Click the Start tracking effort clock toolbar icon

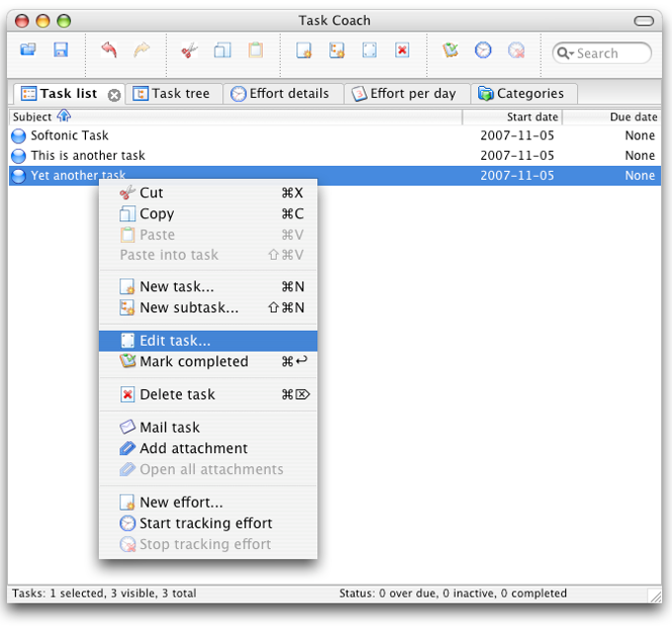pyautogui.click(x=483, y=50)
